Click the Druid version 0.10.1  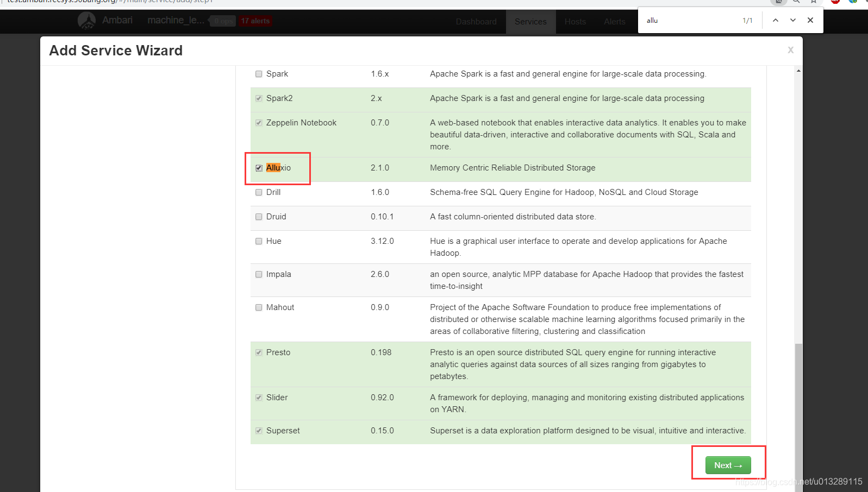382,217
